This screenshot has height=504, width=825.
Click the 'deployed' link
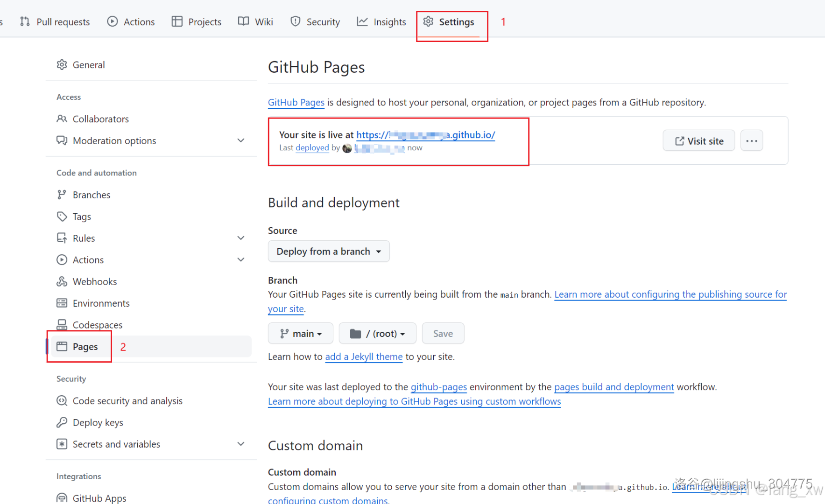click(312, 147)
